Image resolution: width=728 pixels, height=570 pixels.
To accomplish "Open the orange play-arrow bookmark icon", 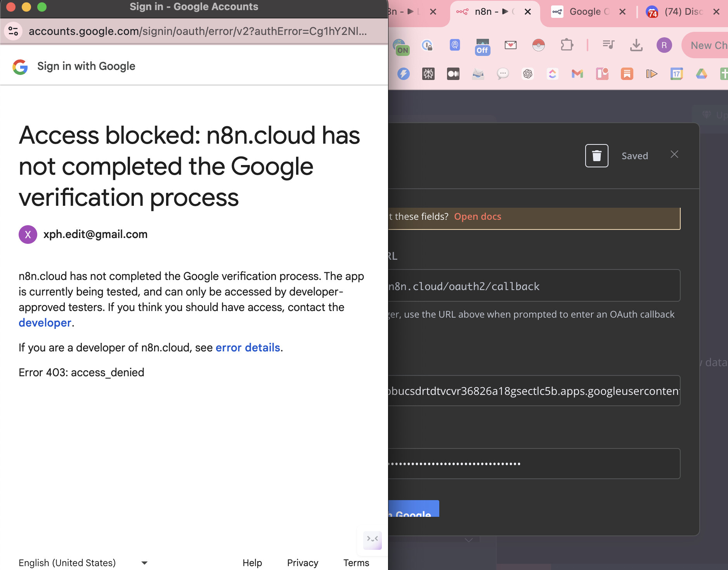I will point(652,74).
